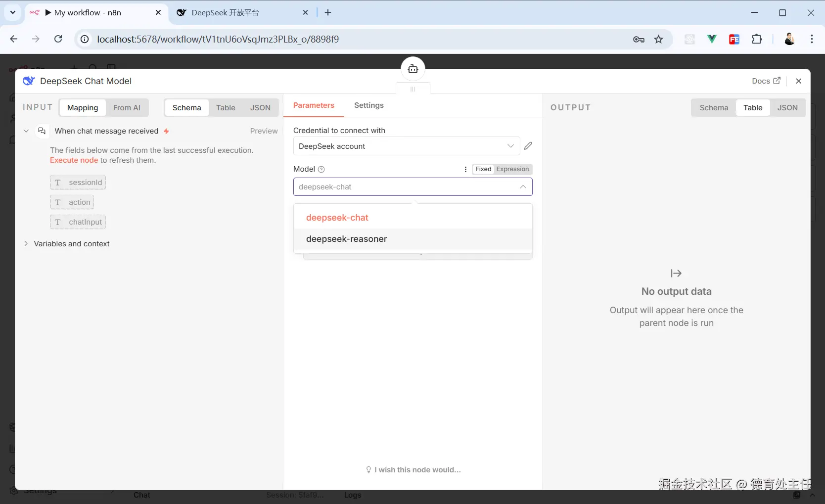Switch Model field to Expression mode

[x=512, y=169]
